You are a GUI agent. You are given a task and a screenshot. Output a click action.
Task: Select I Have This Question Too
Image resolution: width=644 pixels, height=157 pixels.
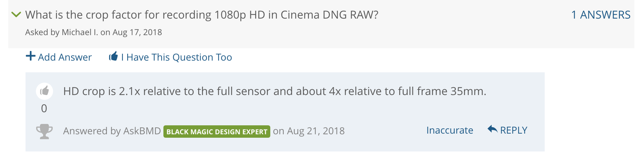pyautogui.click(x=177, y=57)
